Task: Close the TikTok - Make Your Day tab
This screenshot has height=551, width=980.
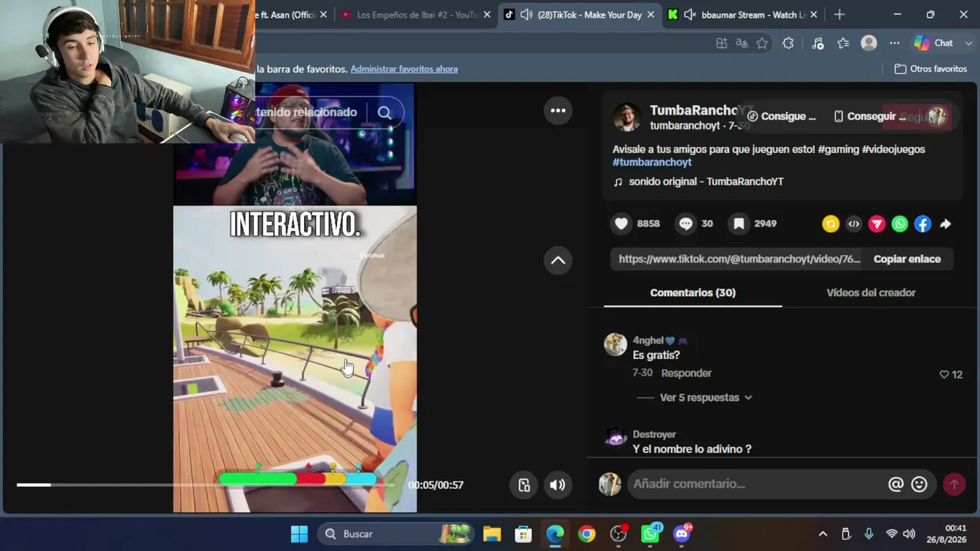Action: (651, 15)
